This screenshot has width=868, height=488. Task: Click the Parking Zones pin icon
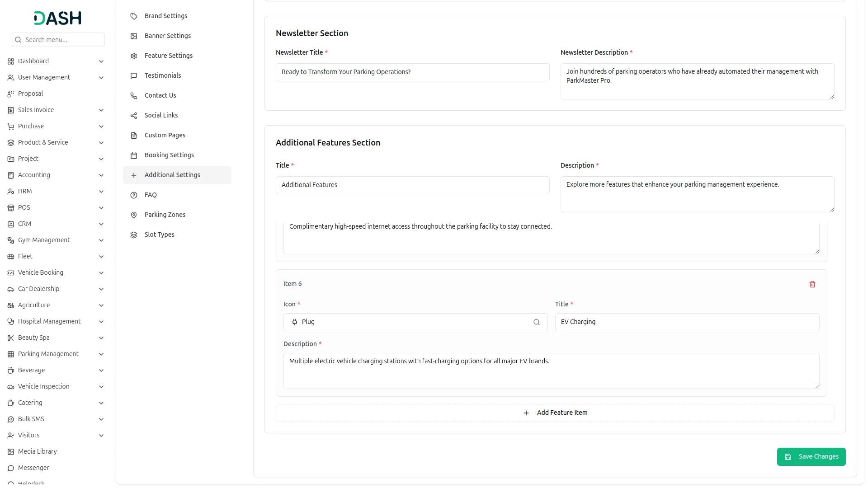point(134,215)
